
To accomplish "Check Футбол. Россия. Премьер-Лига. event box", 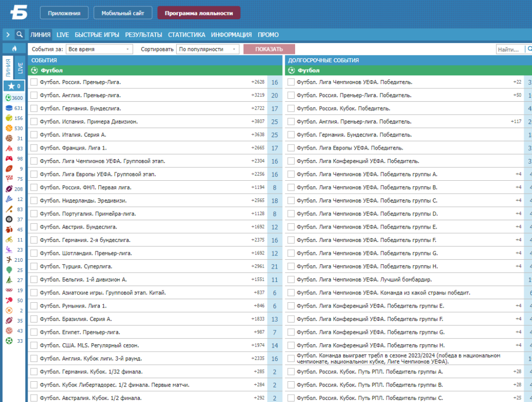I will 34,82.
